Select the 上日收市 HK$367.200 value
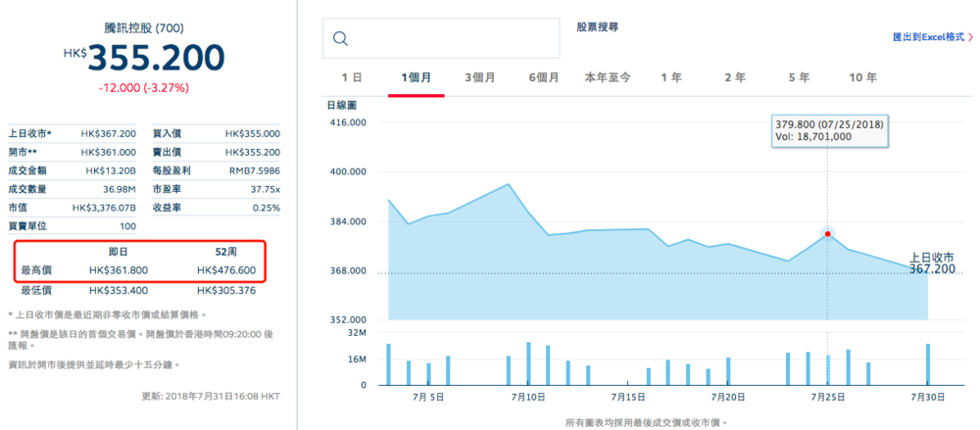 point(108,134)
